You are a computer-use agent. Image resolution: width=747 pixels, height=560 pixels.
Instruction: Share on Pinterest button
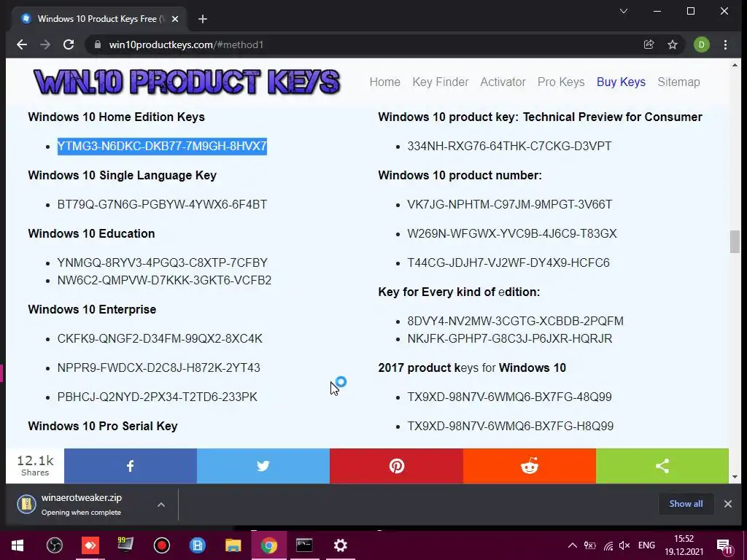point(396,466)
